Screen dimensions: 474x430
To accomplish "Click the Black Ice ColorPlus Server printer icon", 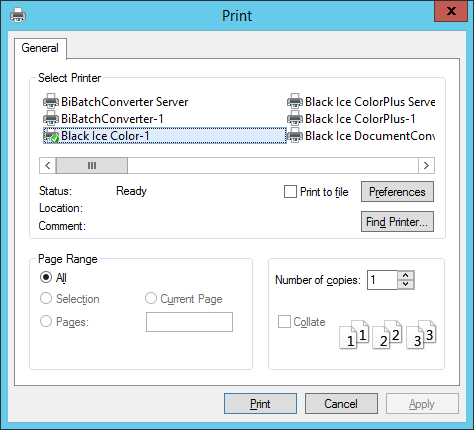I will coord(295,101).
